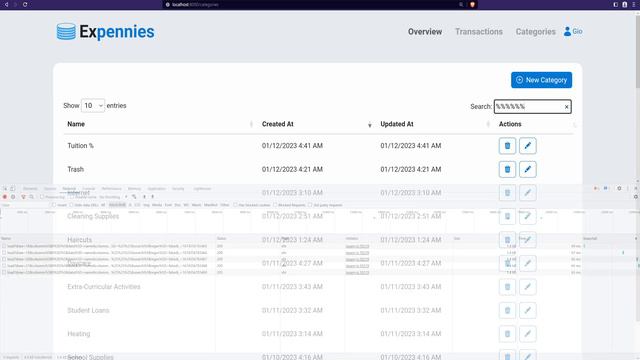640x360 pixels.
Task: Toggle Hide data URLs checkbox
Action: (x=71, y=205)
